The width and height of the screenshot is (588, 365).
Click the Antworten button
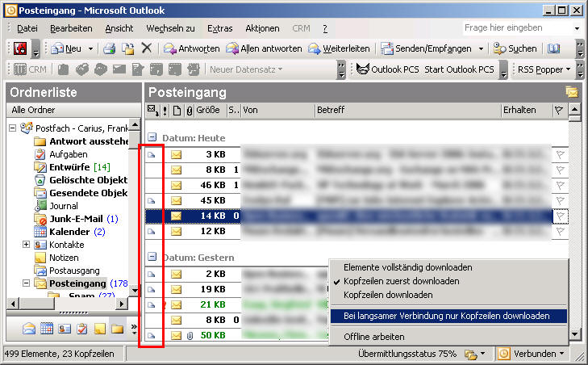(x=192, y=48)
